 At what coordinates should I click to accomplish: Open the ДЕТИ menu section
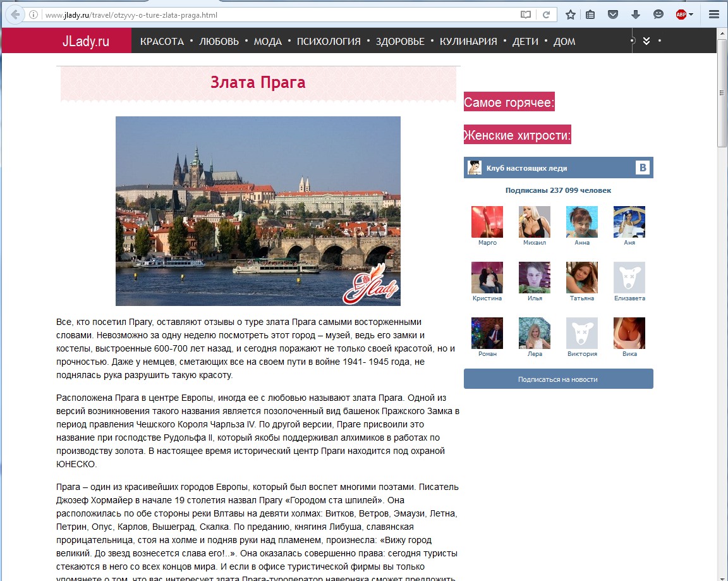click(525, 41)
